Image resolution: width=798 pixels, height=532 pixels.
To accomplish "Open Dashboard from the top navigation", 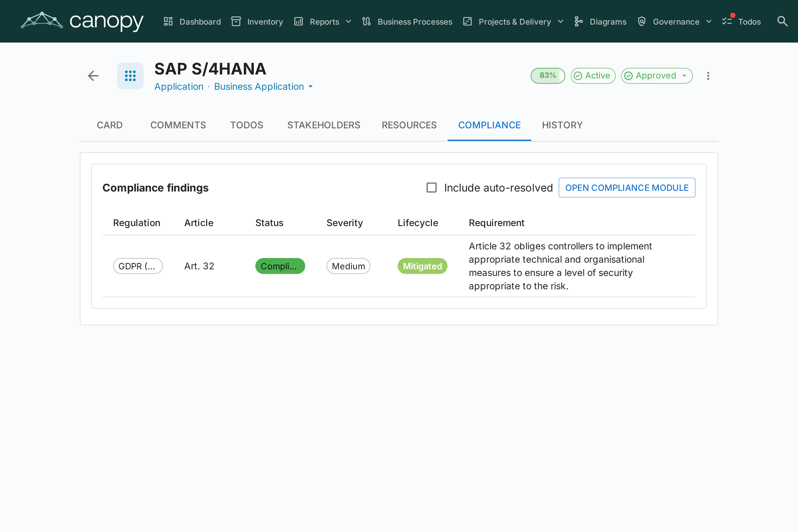I will point(192,22).
